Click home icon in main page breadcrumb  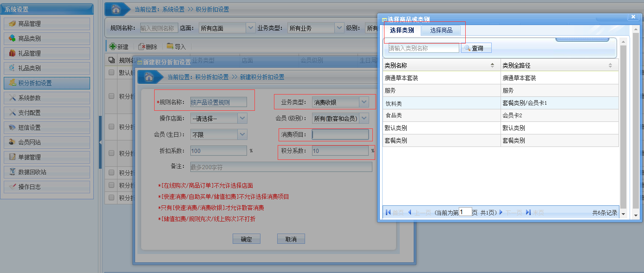[117, 9]
